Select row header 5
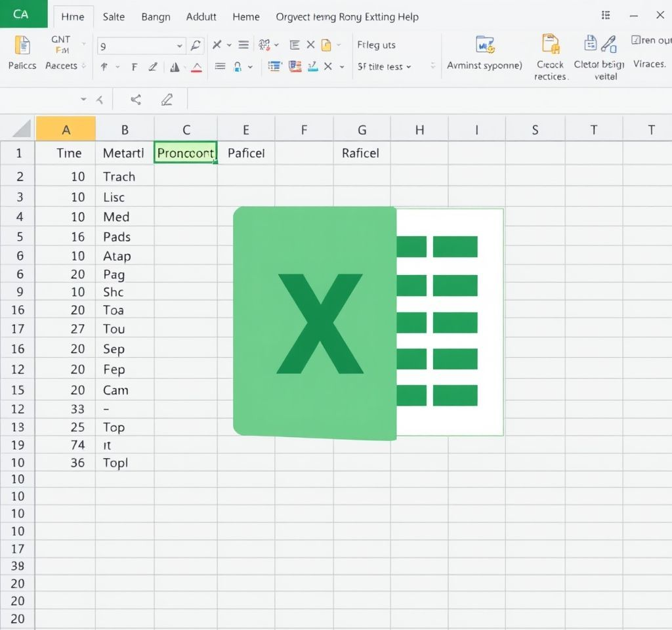Image resolution: width=672 pixels, height=630 pixels. [x=18, y=236]
